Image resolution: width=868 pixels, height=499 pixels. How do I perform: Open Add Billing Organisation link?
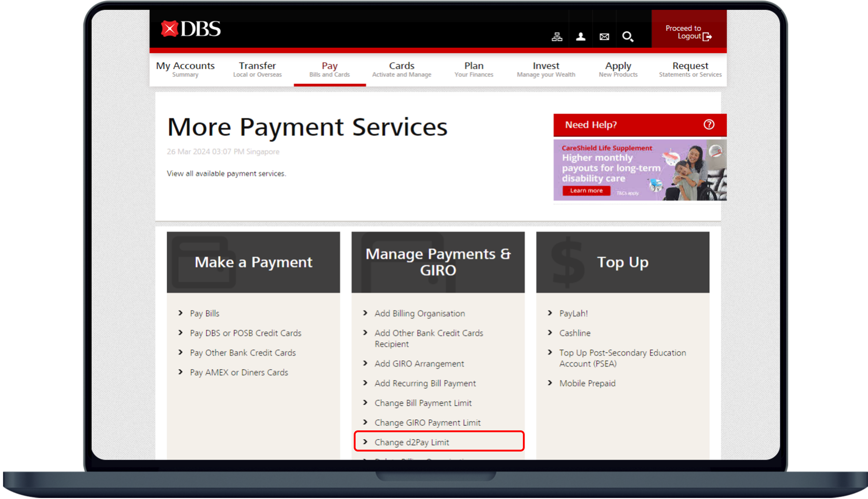420,313
